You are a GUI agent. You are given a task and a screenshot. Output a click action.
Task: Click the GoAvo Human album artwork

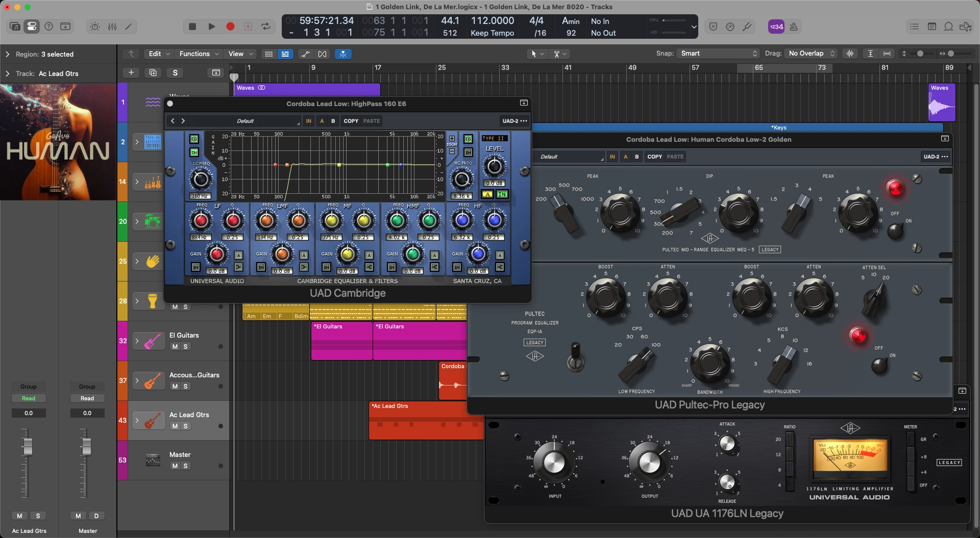tap(58, 142)
